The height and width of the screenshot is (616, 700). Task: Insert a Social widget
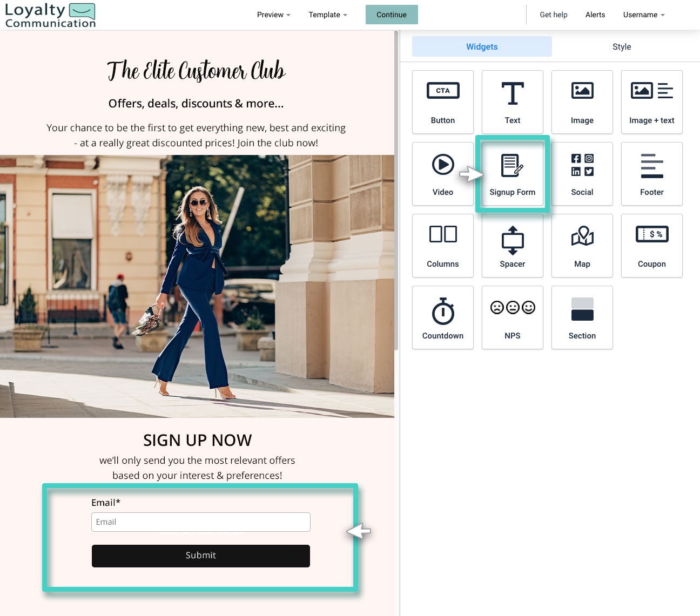pos(582,174)
